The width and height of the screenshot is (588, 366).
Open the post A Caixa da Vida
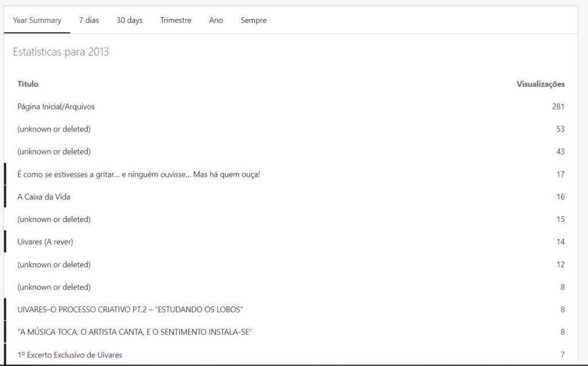pyautogui.click(x=44, y=197)
